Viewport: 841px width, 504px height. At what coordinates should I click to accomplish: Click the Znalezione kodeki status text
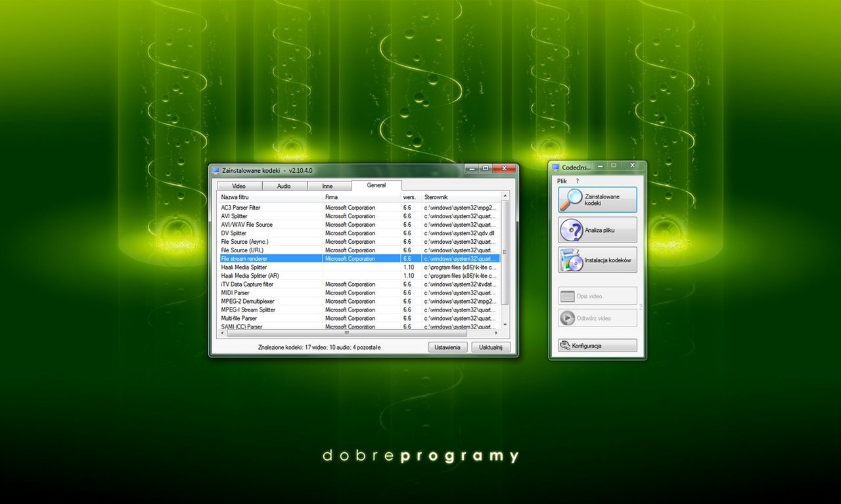(319, 347)
